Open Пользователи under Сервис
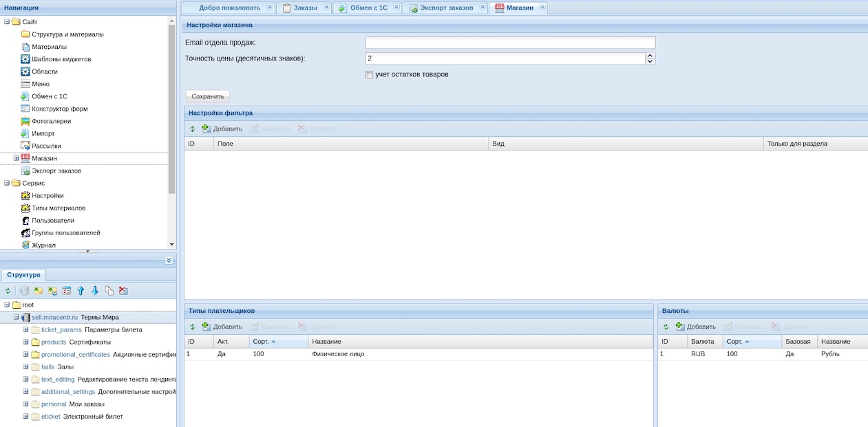This screenshot has width=868, height=427. click(x=52, y=220)
